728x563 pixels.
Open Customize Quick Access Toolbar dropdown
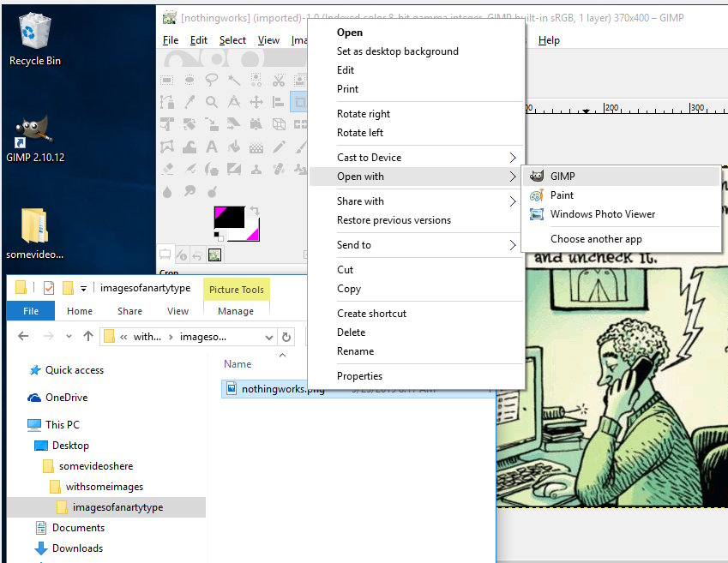[x=83, y=289]
